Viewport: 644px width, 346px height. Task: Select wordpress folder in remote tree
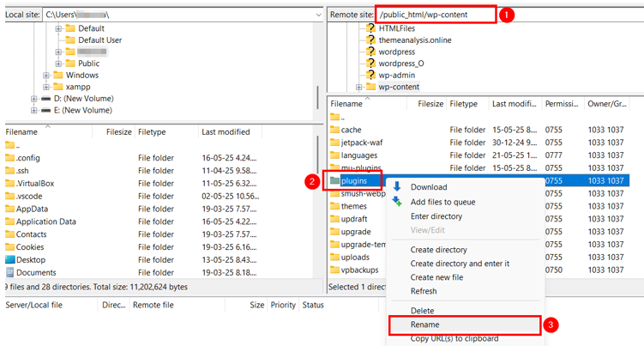point(397,52)
